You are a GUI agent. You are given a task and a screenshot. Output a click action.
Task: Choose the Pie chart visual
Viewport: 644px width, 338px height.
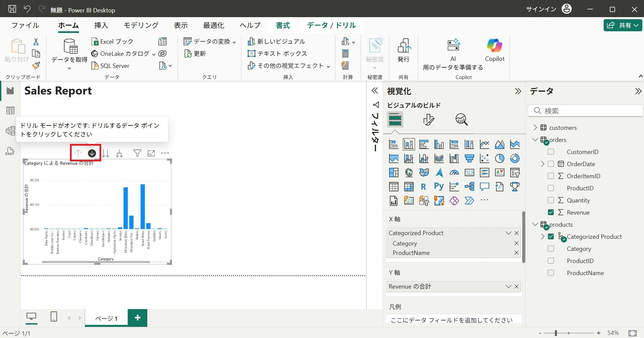(x=500, y=158)
